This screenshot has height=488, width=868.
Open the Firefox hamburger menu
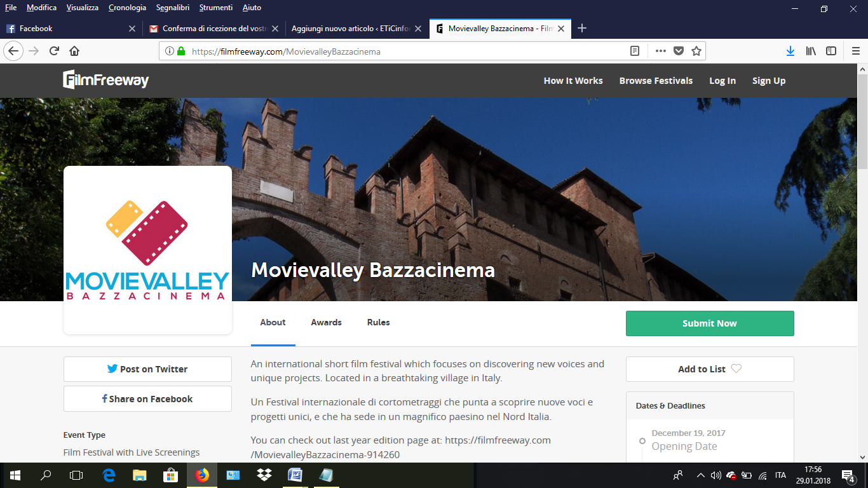pos(855,51)
